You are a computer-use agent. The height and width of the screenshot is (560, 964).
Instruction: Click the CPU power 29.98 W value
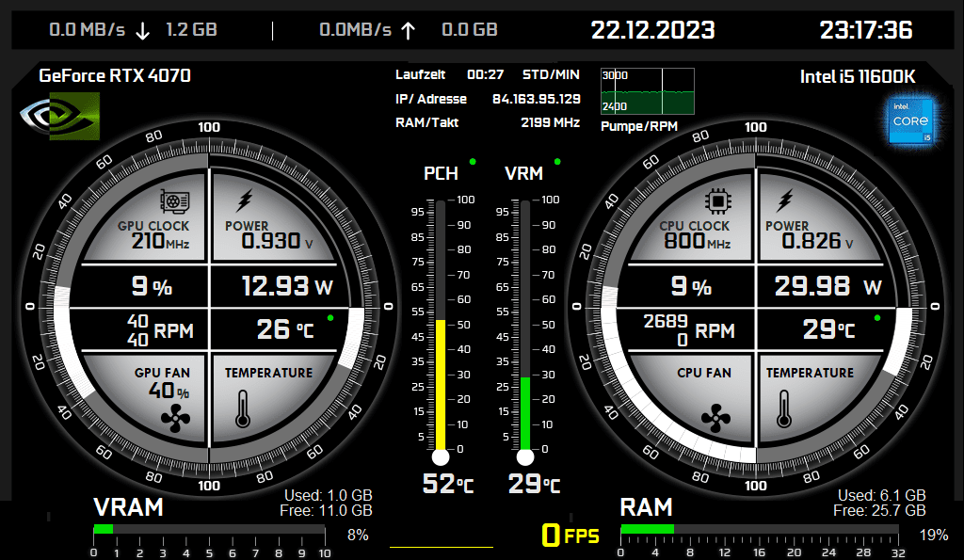click(x=827, y=286)
